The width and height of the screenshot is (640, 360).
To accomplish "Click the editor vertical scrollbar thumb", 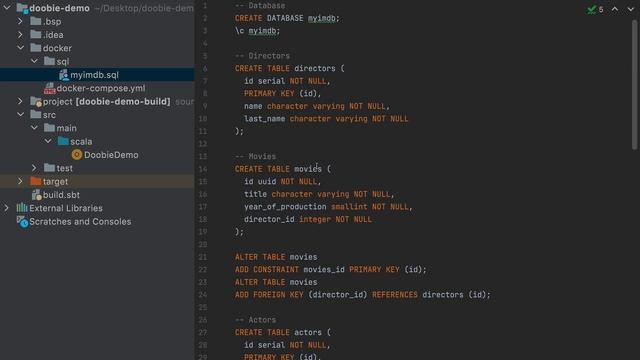I will [635, 85].
